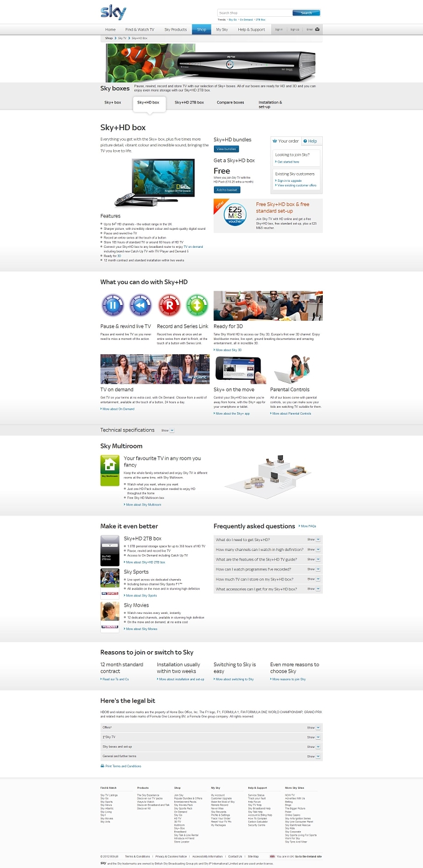Click the Sky Movies thumbnail image
This screenshot has width=423, height=868.
(x=110, y=618)
